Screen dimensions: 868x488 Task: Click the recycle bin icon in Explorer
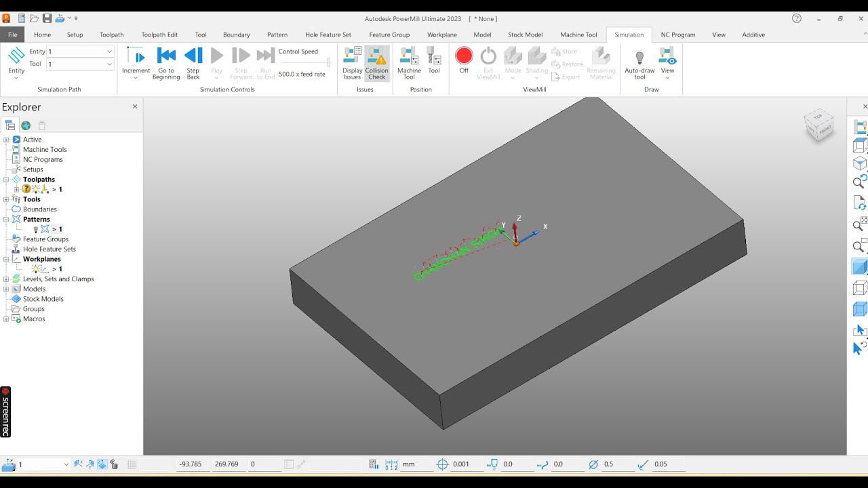pos(42,125)
